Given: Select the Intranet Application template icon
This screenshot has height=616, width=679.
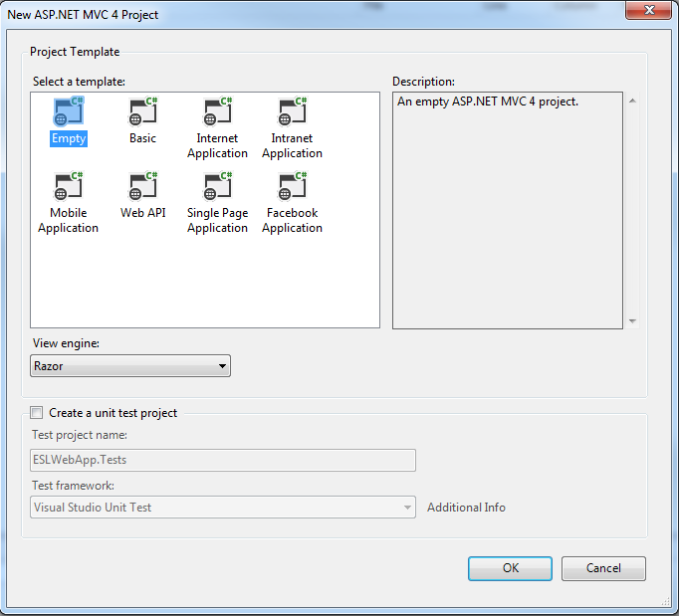Looking at the screenshot, I should pyautogui.click(x=293, y=111).
